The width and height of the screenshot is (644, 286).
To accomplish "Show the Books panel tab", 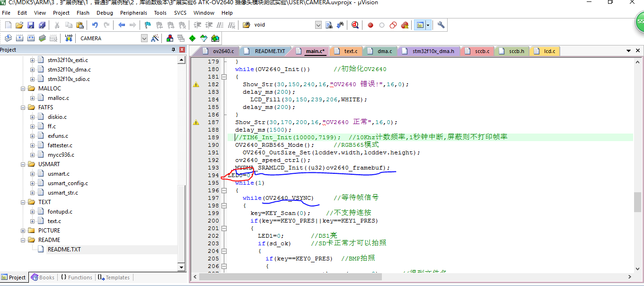I will (43, 277).
